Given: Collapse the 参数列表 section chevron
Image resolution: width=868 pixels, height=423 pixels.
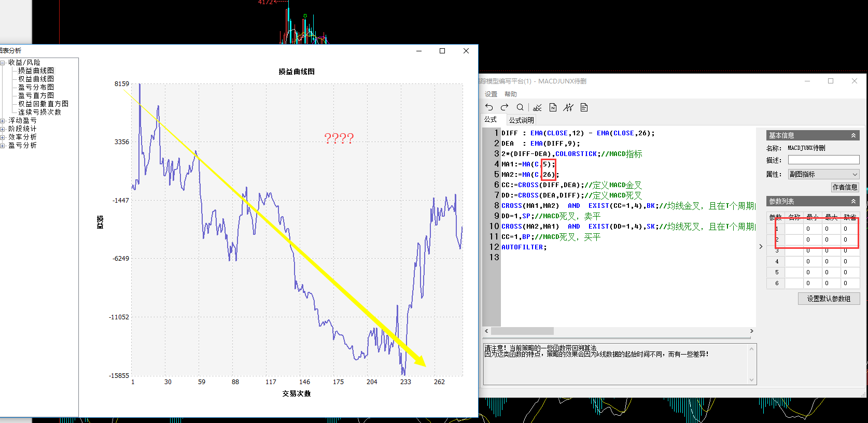Looking at the screenshot, I should pos(853,201).
